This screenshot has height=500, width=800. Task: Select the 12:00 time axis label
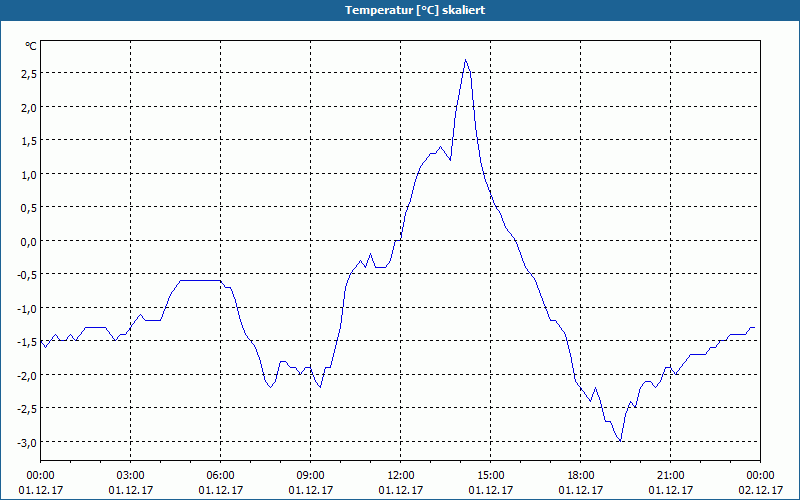pos(401,476)
